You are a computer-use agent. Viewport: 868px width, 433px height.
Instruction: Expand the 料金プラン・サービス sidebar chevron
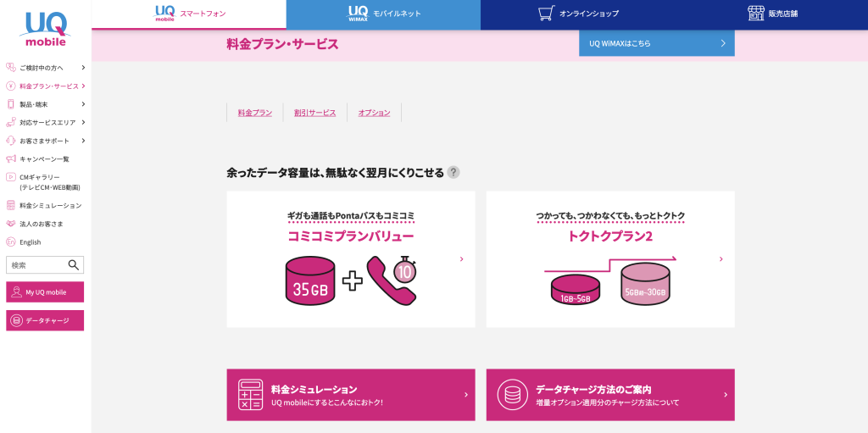[83, 86]
